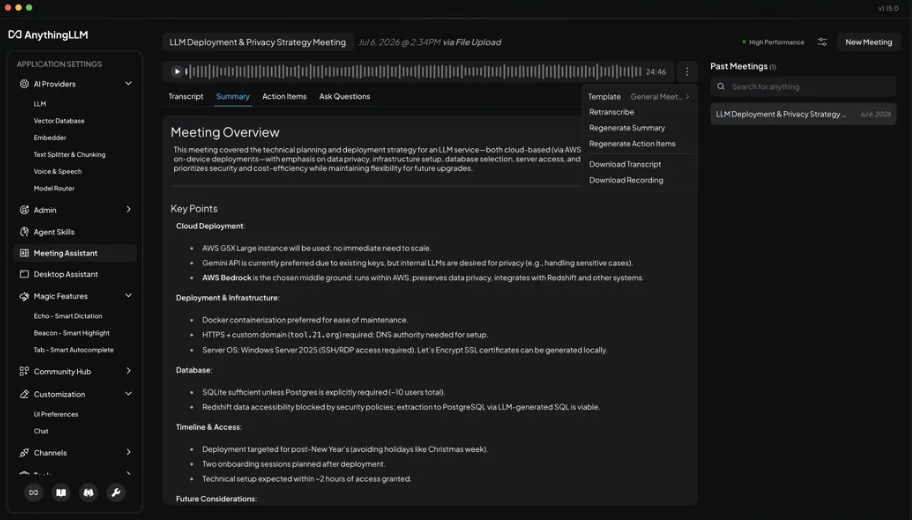This screenshot has width=912, height=520.
Task: Open the Discord icon in sidebar footer
Action: [88, 493]
